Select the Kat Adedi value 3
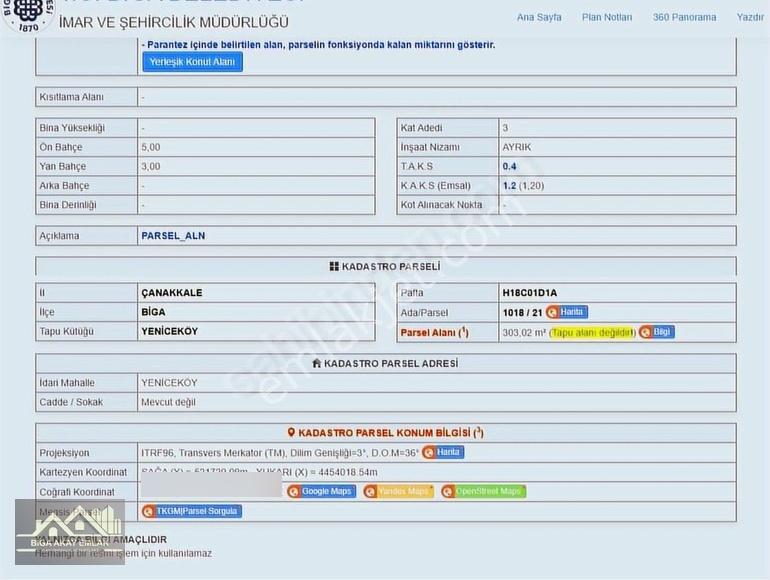The width and height of the screenshot is (770, 580). coord(505,128)
